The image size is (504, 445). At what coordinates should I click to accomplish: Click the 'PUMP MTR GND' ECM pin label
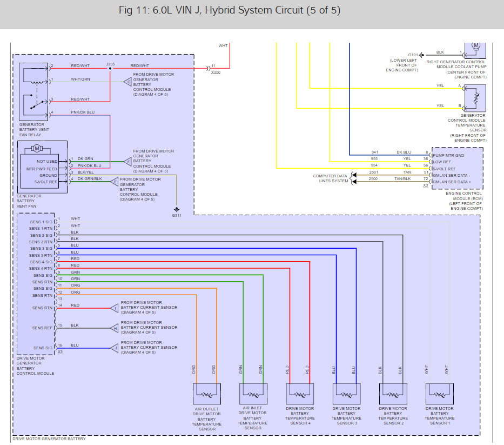pyautogui.click(x=448, y=155)
